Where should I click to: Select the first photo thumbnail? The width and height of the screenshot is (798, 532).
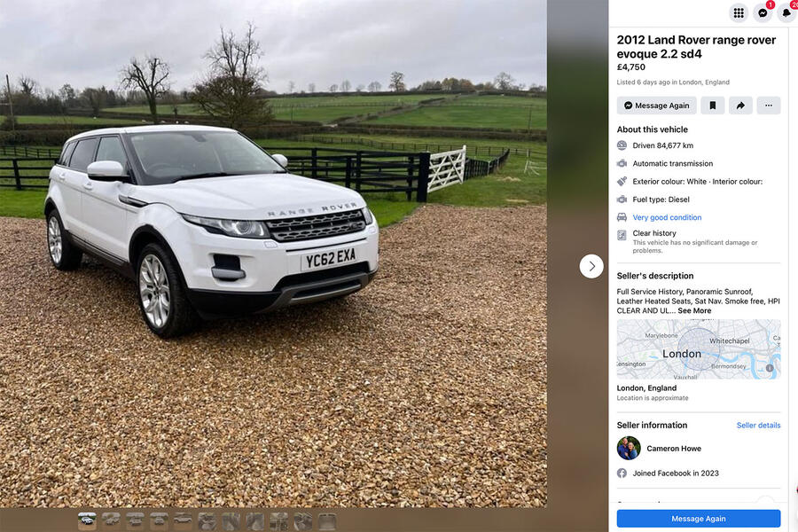click(x=87, y=520)
